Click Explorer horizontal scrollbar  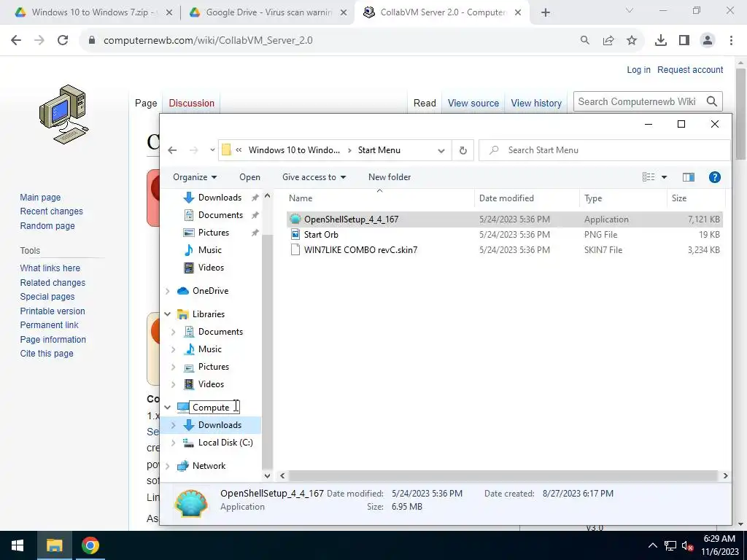pyautogui.click(x=503, y=475)
